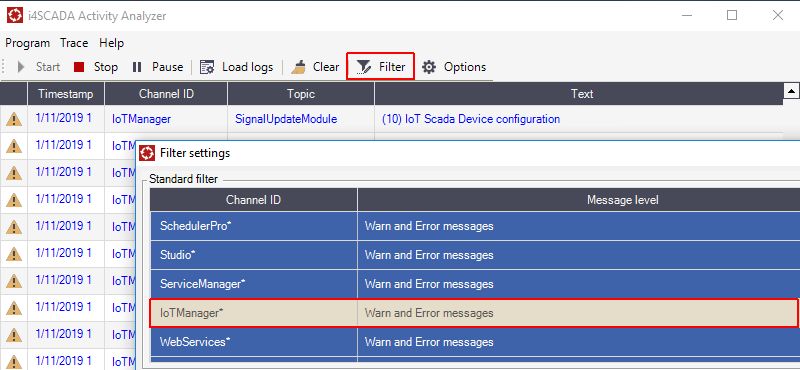Open the Trace menu
Viewport: 800px width, 370px height.
pos(74,43)
